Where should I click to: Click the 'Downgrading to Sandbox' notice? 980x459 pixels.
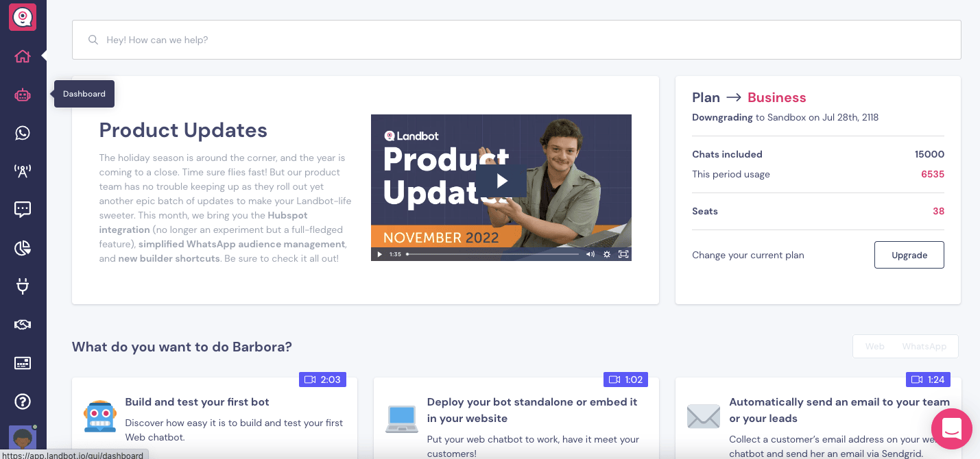coord(785,117)
